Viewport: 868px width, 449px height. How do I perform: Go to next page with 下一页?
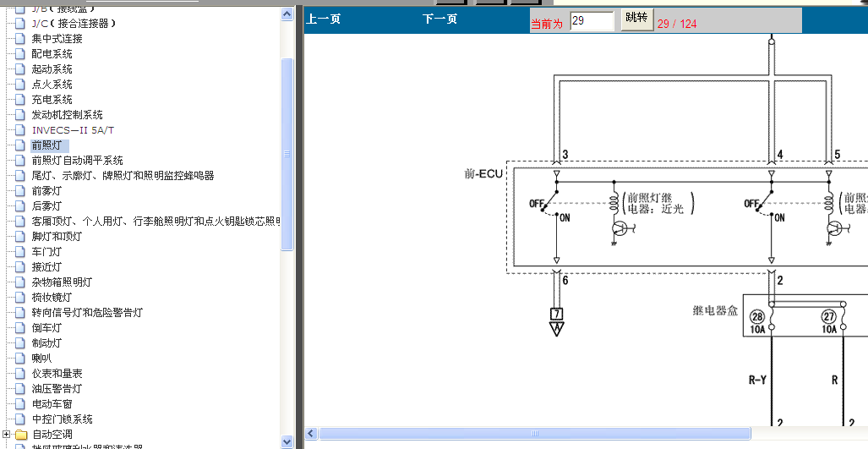(x=440, y=19)
